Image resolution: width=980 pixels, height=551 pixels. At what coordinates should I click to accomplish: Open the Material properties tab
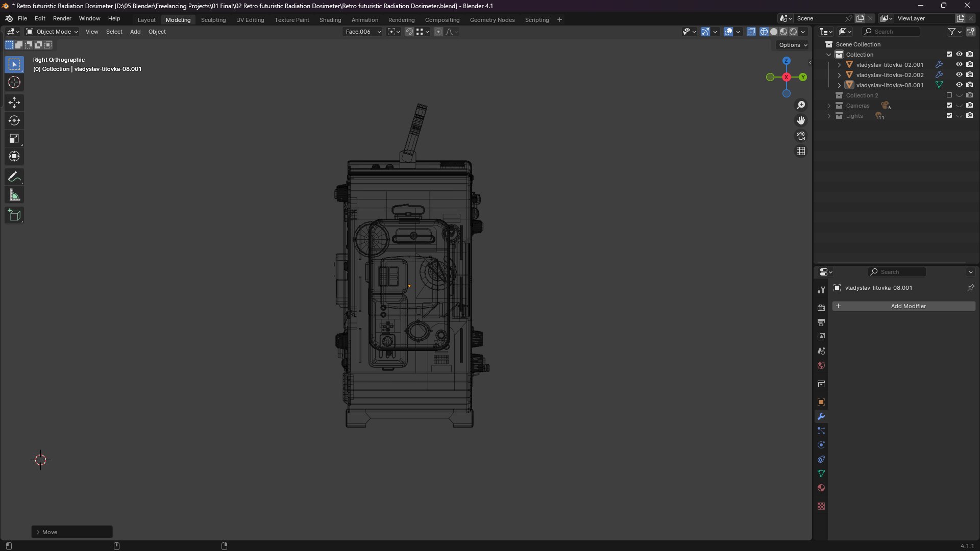[821, 488]
